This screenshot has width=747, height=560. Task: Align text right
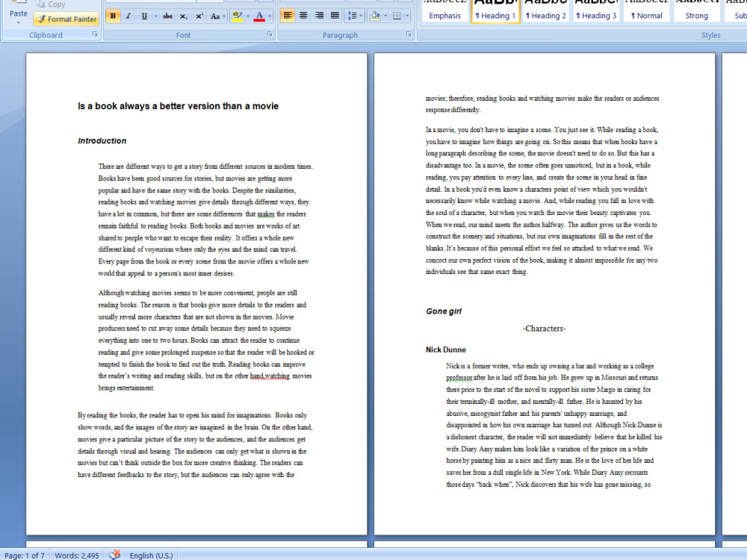[319, 16]
